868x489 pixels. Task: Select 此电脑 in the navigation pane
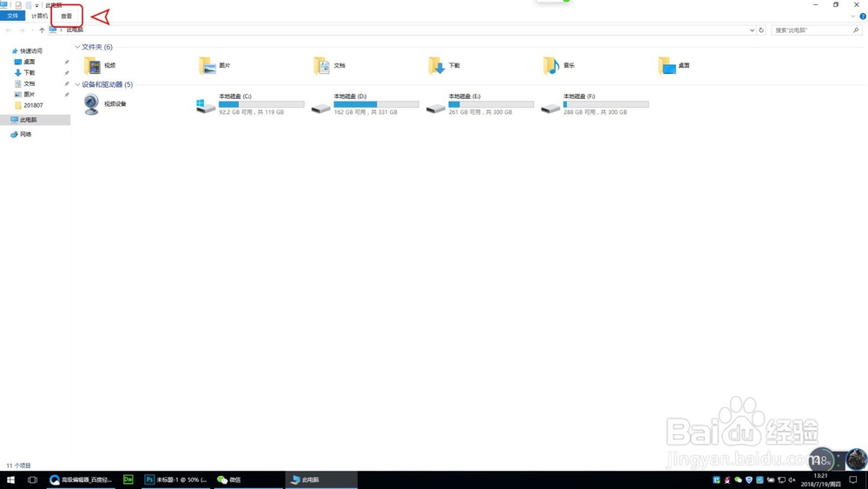pos(35,120)
